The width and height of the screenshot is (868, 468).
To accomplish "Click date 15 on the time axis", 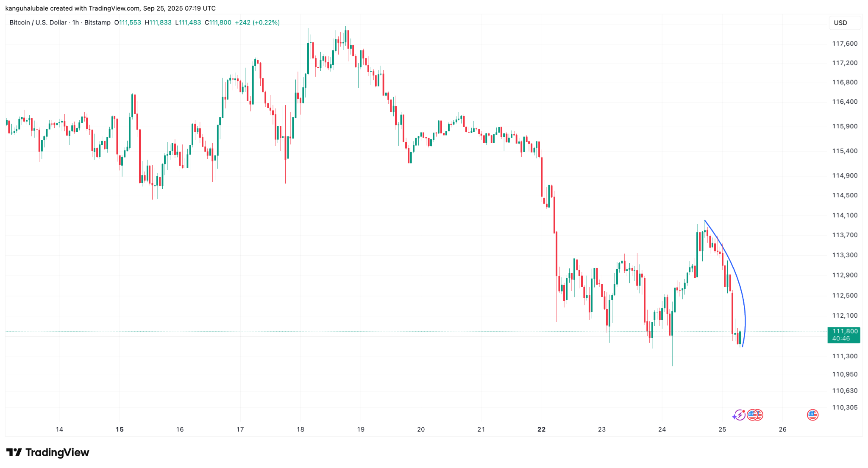I will tap(120, 429).
